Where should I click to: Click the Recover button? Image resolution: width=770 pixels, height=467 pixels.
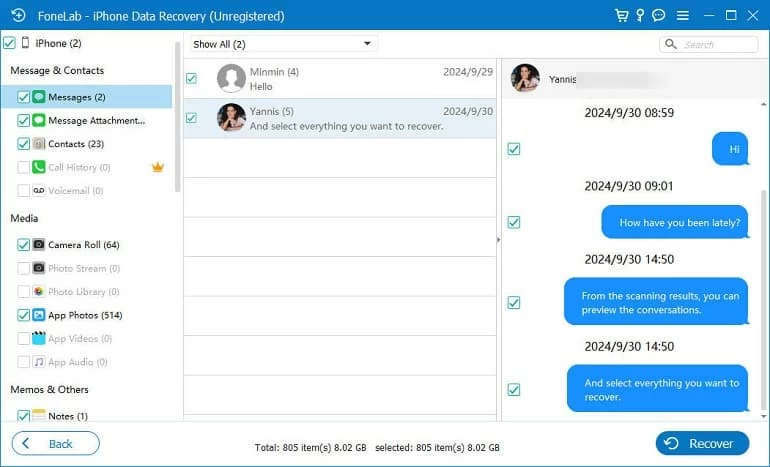tap(702, 443)
